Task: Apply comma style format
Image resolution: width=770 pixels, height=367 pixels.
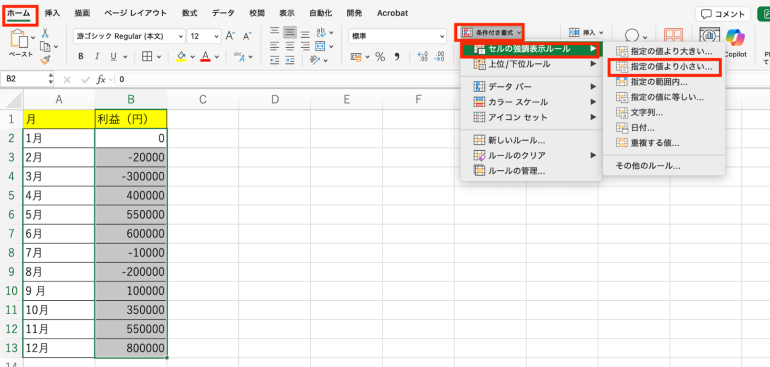Action: pyautogui.click(x=397, y=56)
